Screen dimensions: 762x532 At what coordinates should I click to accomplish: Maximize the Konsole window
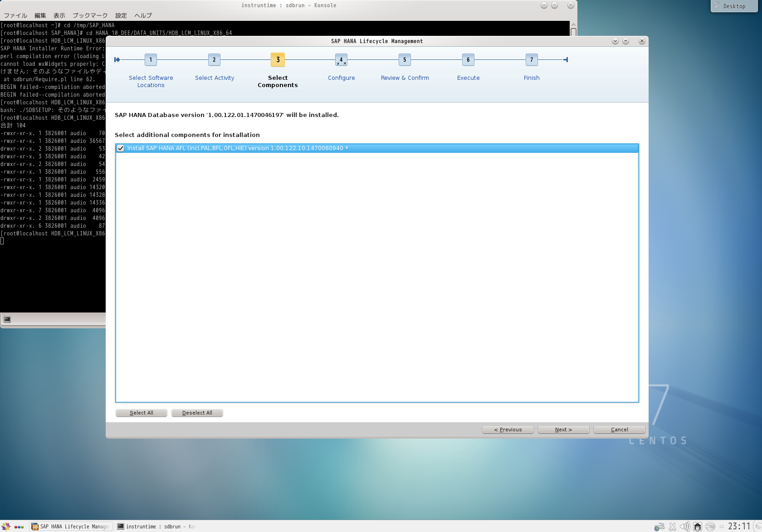click(554, 5)
